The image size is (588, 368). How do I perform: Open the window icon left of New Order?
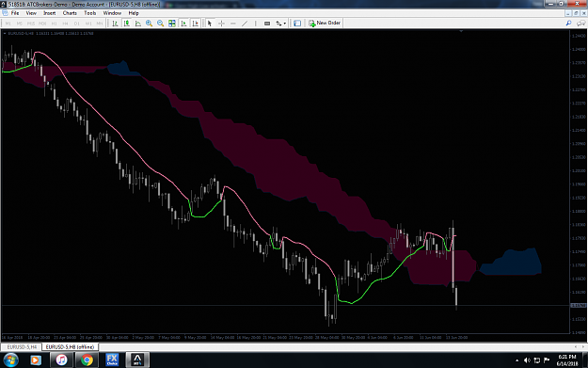[297, 24]
